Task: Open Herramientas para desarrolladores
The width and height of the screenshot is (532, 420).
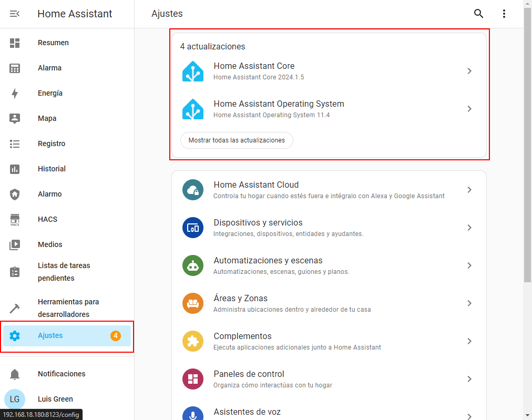Action: click(x=67, y=308)
